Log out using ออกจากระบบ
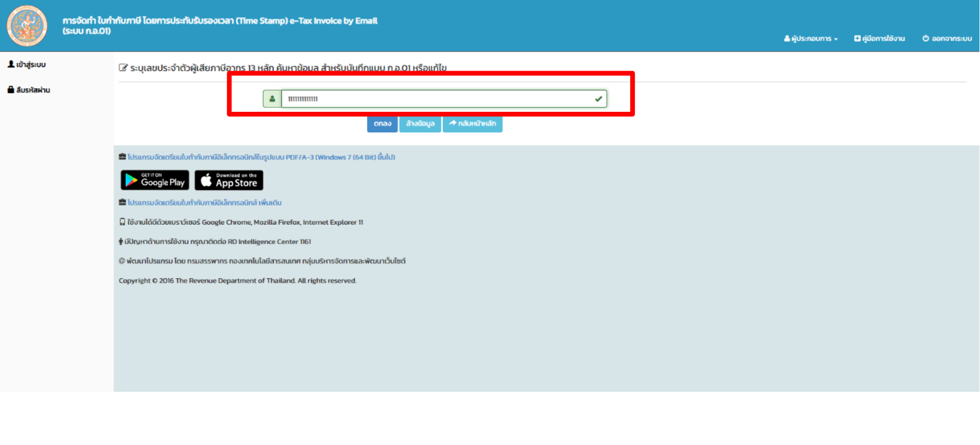The width and height of the screenshot is (980, 445). [x=947, y=38]
